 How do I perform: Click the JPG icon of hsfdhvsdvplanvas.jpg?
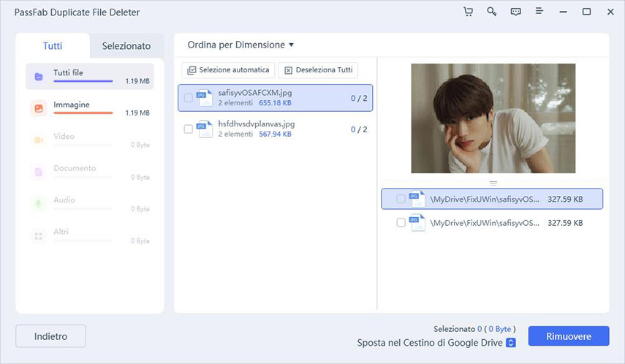pyautogui.click(x=205, y=129)
